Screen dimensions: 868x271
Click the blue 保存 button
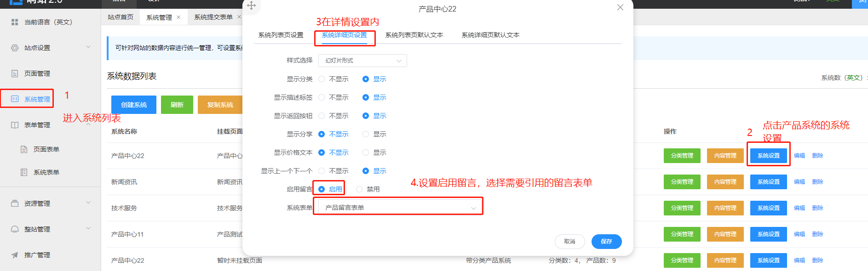tap(606, 242)
